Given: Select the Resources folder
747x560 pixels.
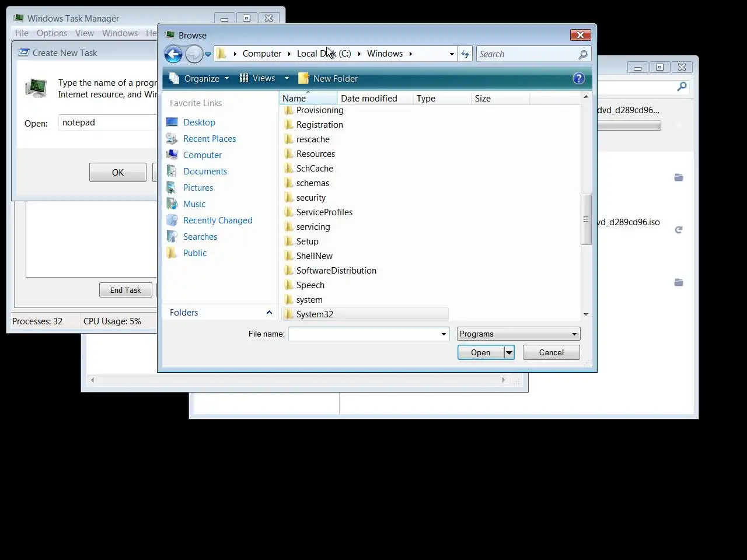Looking at the screenshot, I should click(315, 154).
